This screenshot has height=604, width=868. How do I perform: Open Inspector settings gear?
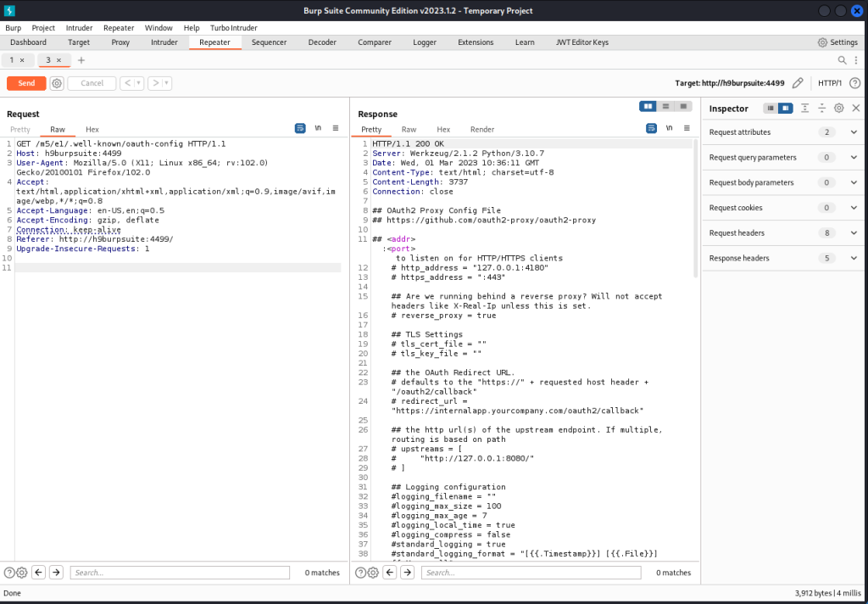pyautogui.click(x=839, y=108)
